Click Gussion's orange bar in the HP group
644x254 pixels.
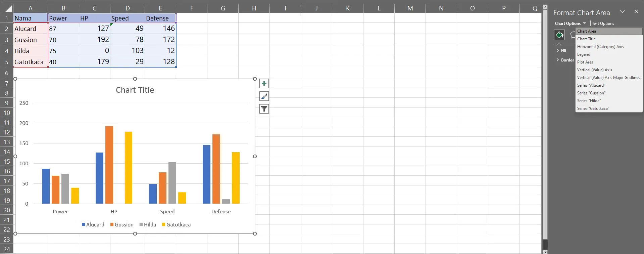(109, 165)
